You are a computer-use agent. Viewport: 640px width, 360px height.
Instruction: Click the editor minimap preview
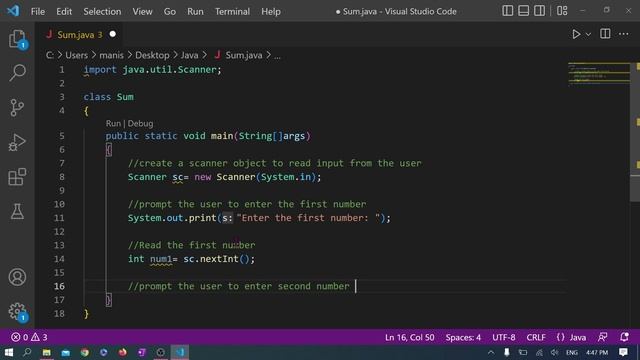coord(599,74)
